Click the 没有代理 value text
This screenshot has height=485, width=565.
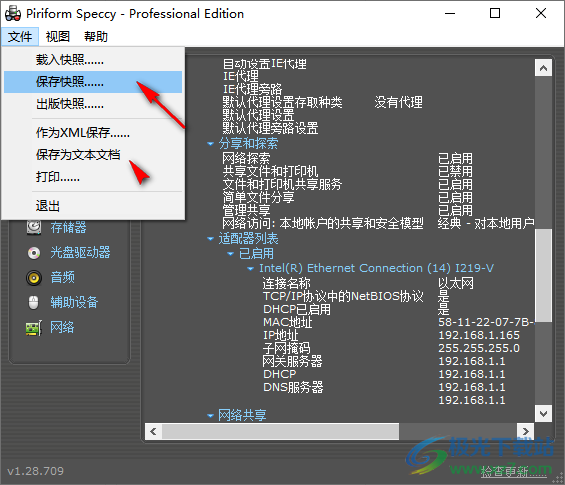coord(398,102)
